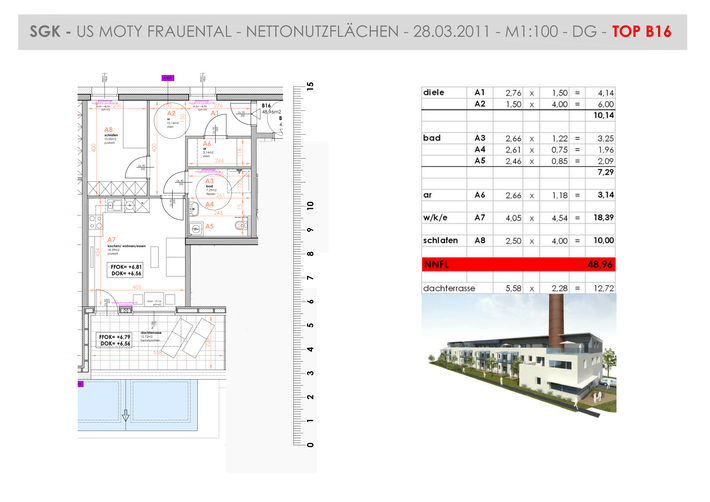Select the bad subtotal 7,29 cell
Viewport: 710px width, 502px height.
pos(605,172)
